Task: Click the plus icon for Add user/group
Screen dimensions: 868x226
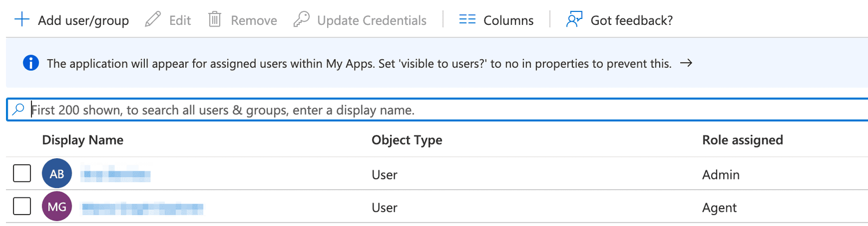Action: (x=22, y=20)
